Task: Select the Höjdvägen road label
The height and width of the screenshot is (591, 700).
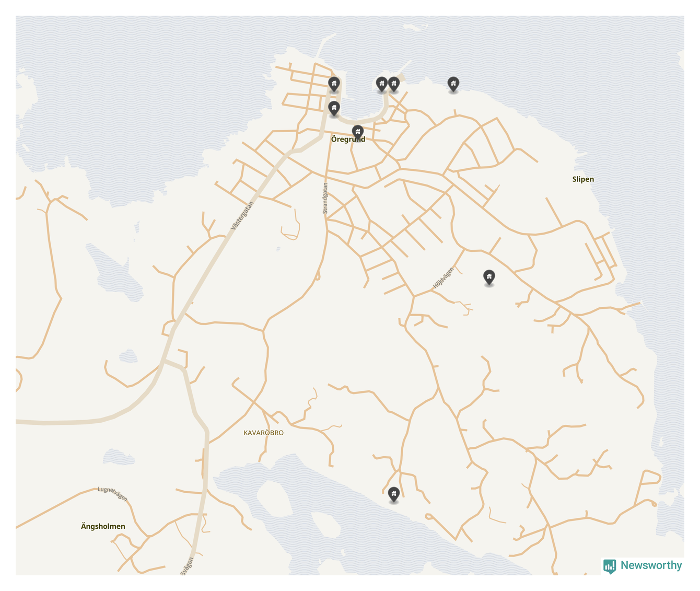Action: point(444,278)
